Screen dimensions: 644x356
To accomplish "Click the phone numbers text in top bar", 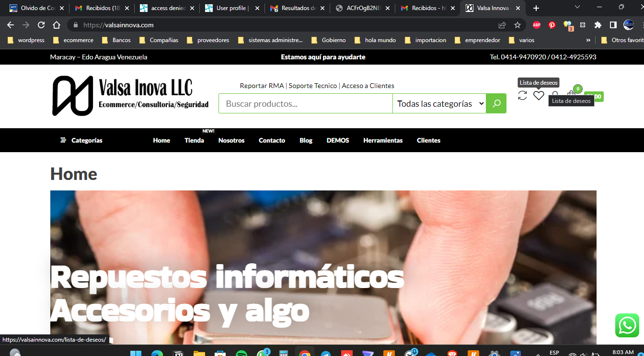I will (x=543, y=57).
